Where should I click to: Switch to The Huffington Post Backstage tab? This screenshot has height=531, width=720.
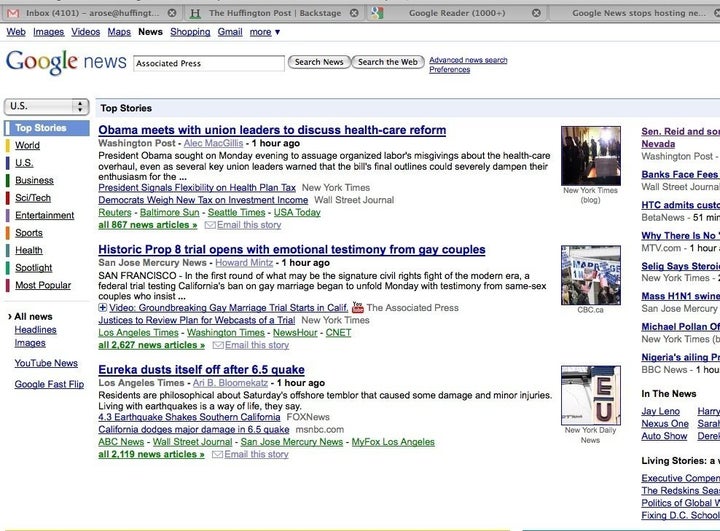[x=275, y=13]
